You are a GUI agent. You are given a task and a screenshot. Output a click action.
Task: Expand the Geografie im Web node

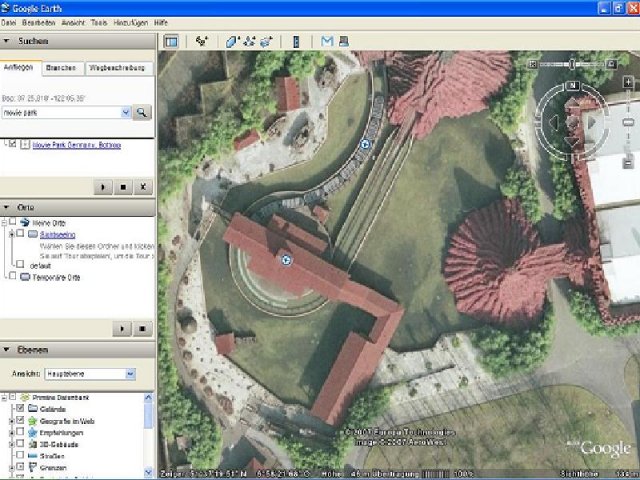[11, 420]
